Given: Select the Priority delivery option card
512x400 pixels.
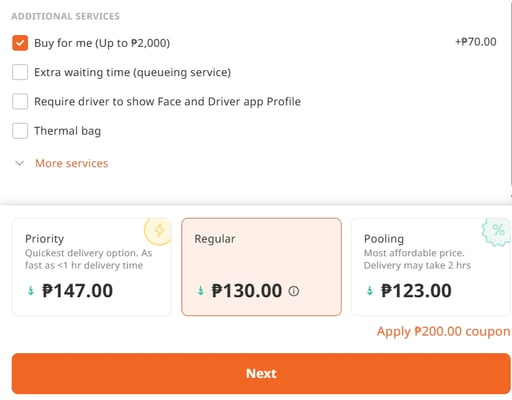Looking at the screenshot, I should (92, 267).
